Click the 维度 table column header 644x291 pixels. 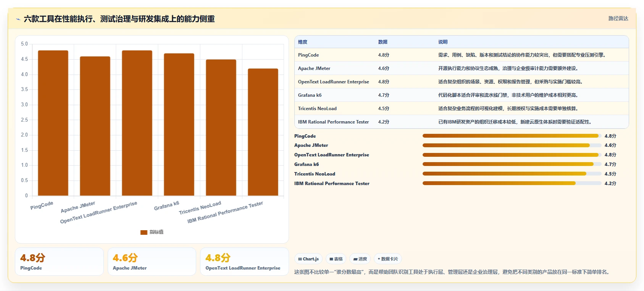click(303, 42)
